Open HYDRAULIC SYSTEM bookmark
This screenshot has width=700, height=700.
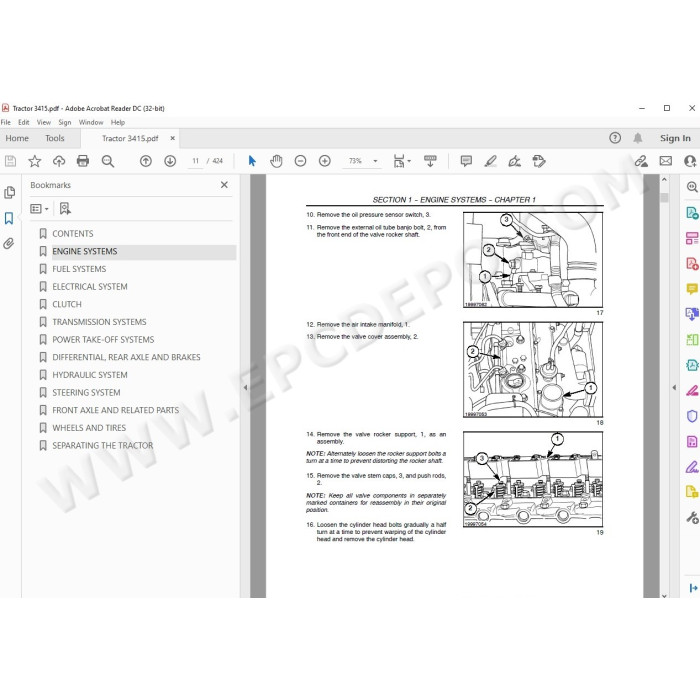[x=90, y=375]
